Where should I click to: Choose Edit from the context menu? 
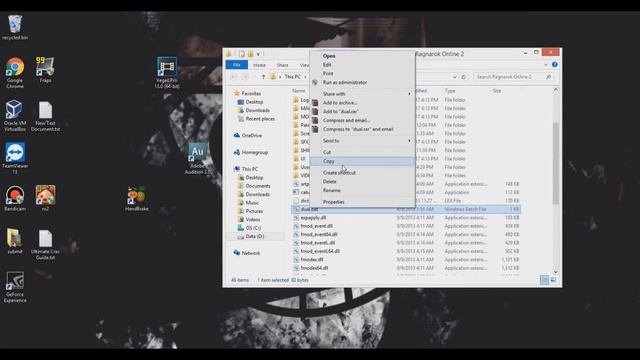[x=362, y=65]
